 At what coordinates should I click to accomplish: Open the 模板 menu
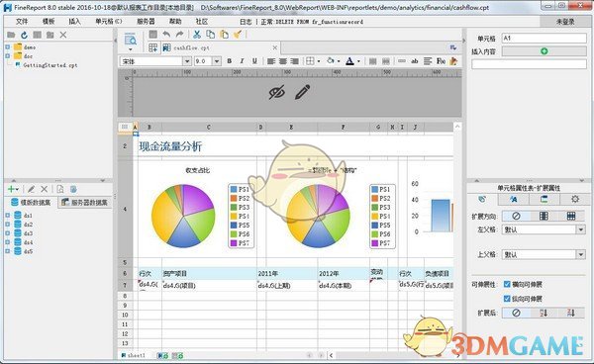pyautogui.click(x=49, y=22)
